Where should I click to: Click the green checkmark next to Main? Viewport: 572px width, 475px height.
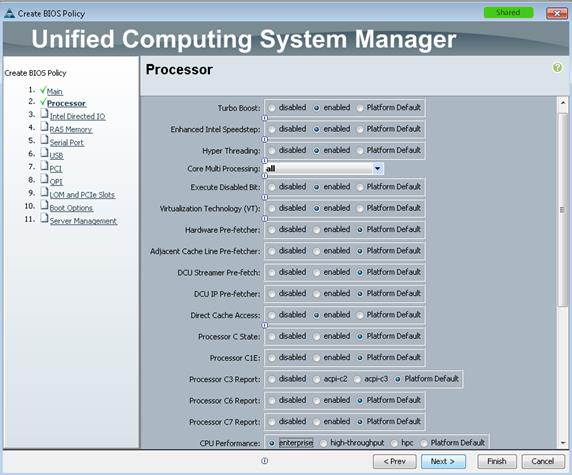click(x=43, y=89)
